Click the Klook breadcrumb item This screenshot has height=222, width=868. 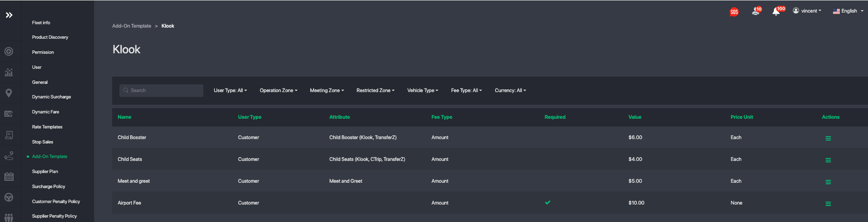[168, 26]
